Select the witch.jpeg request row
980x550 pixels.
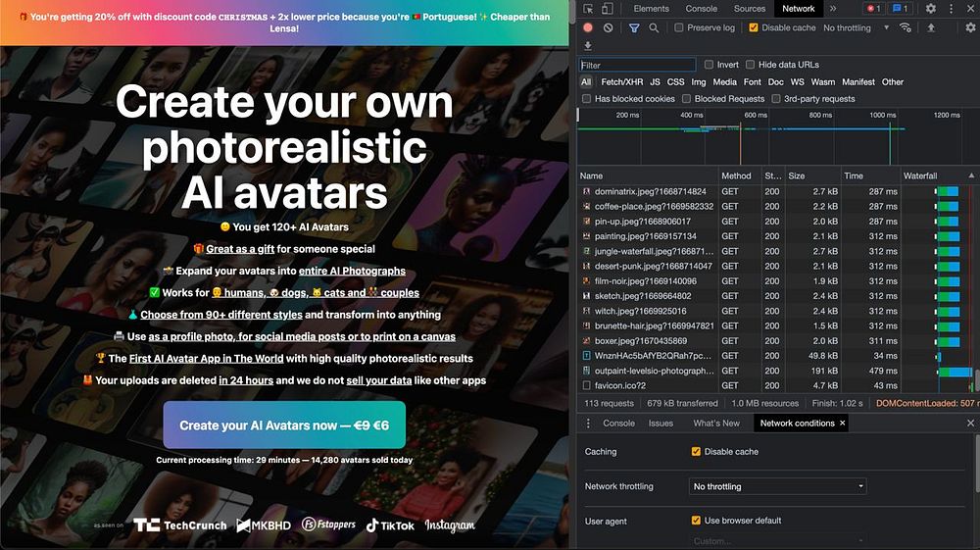click(775, 311)
